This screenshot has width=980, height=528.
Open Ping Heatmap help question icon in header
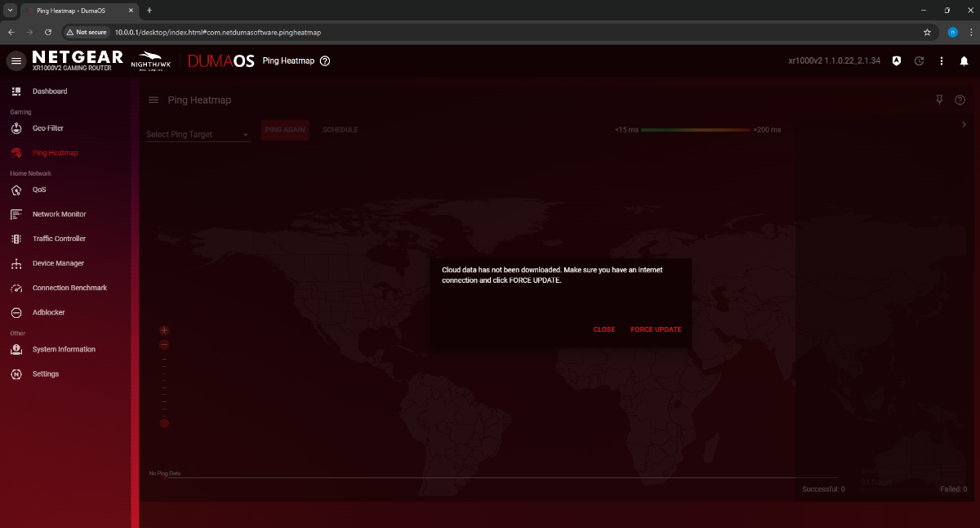325,61
